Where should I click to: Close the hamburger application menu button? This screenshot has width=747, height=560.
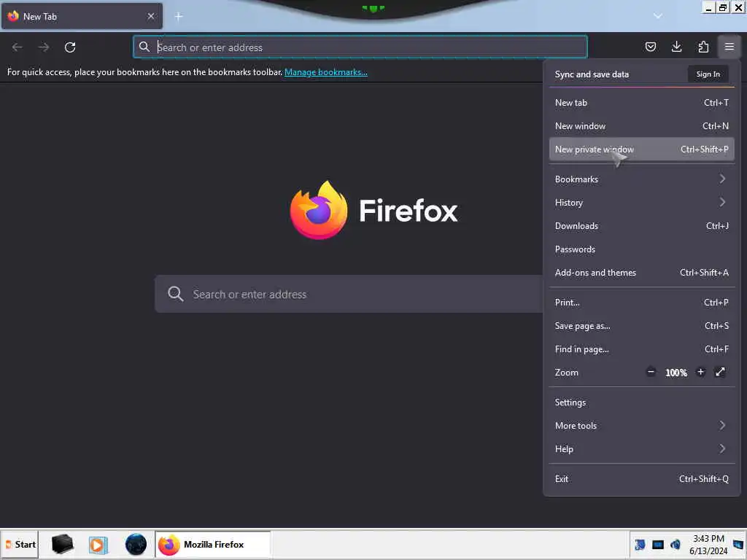(729, 47)
